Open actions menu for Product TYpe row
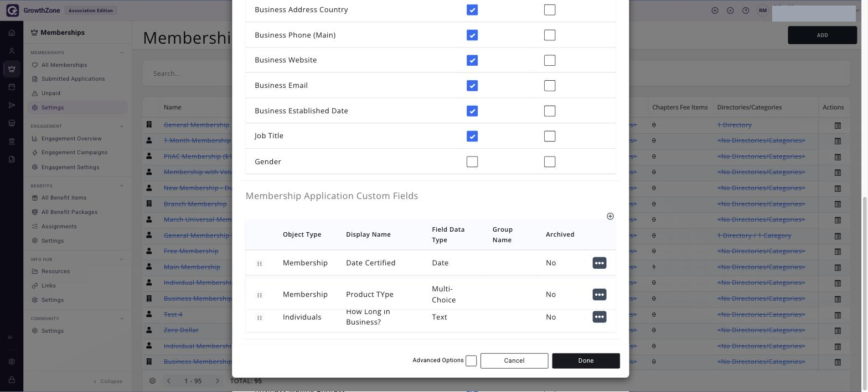The width and height of the screenshot is (868, 392). click(600, 295)
